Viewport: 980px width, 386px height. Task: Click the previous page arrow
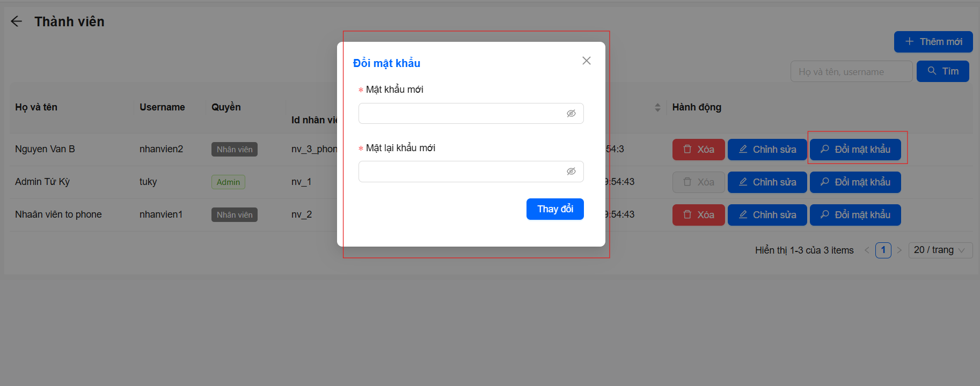pyautogui.click(x=867, y=250)
